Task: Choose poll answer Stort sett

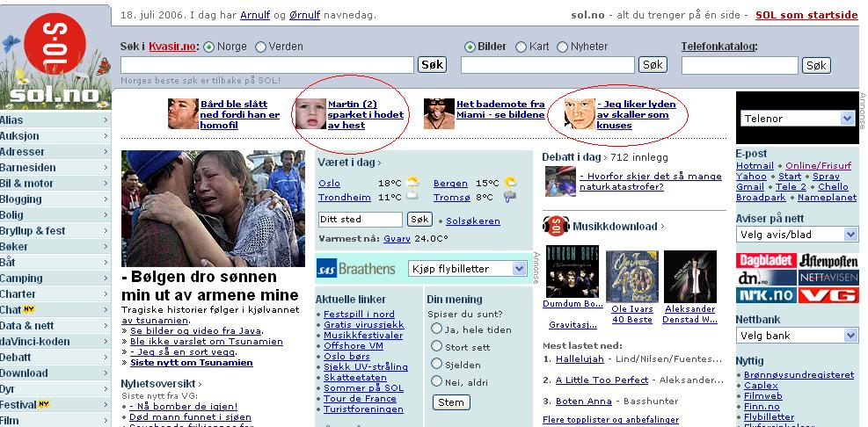Action: coord(436,346)
